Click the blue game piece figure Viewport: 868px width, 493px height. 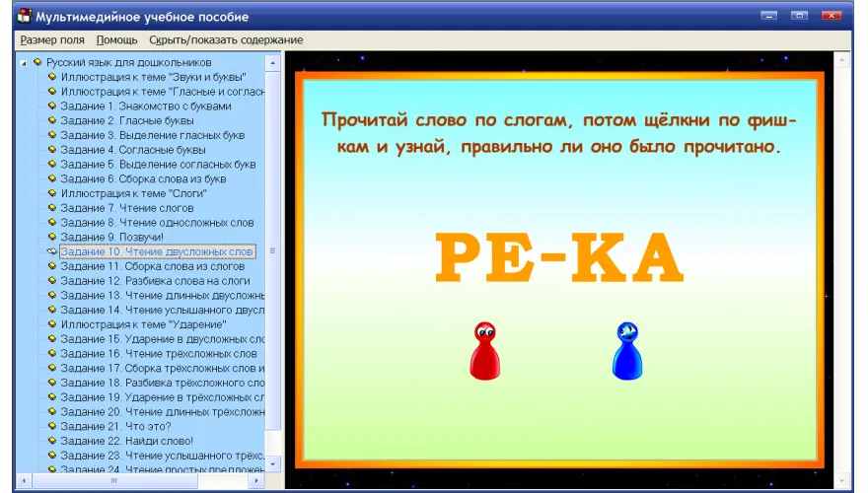pos(626,351)
